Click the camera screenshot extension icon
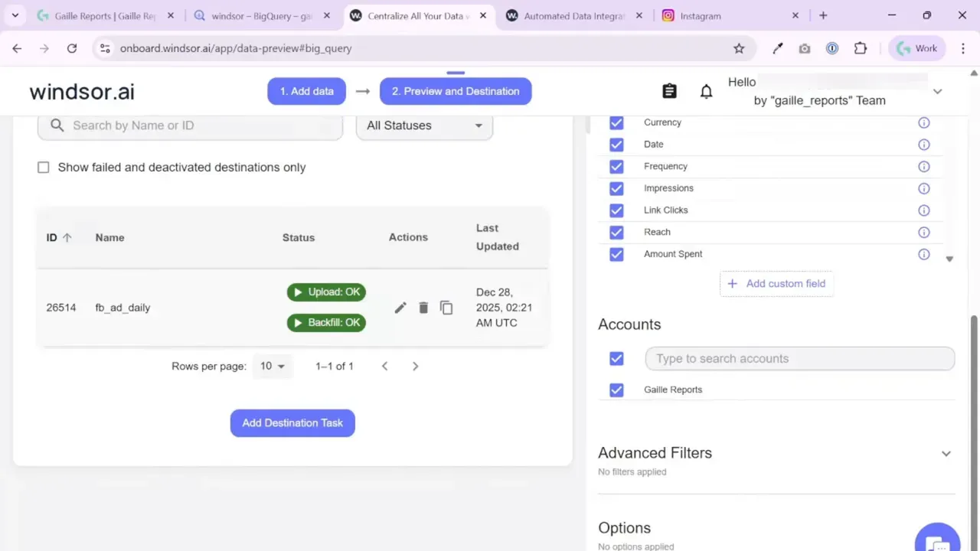The width and height of the screenshot is (980, 551). click(x=805, y=48)
